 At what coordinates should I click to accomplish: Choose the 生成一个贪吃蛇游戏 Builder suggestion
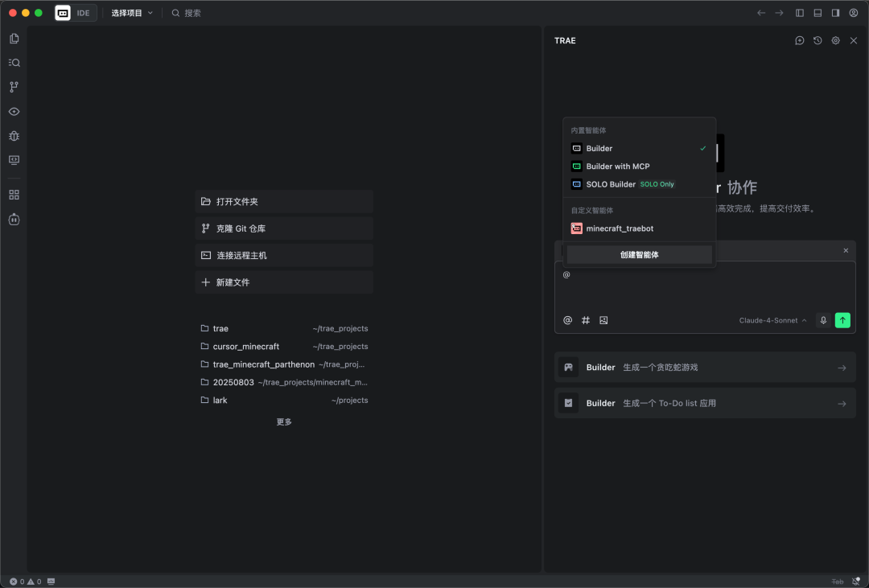tap(705, 368)
